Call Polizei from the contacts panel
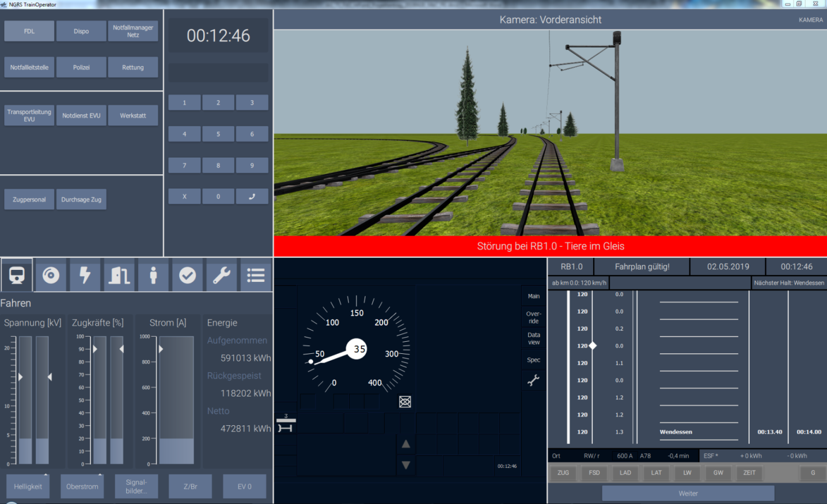827x504 pixels. 81,67
